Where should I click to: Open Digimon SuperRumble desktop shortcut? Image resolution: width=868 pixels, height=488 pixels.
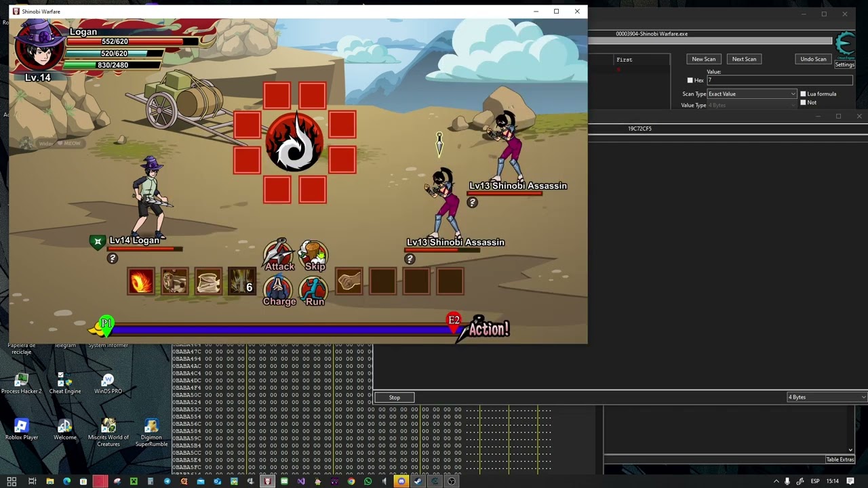click(151, 432)
